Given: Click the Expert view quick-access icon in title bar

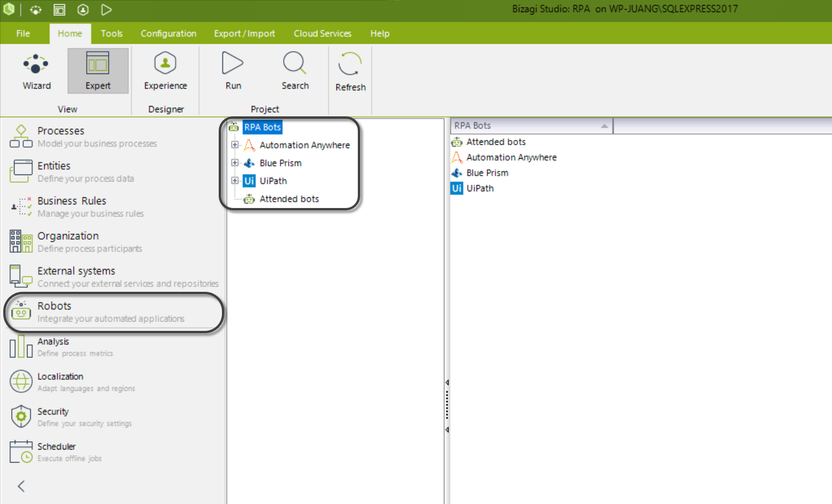Looking at the screenshot, I should (x=60, y=10).
